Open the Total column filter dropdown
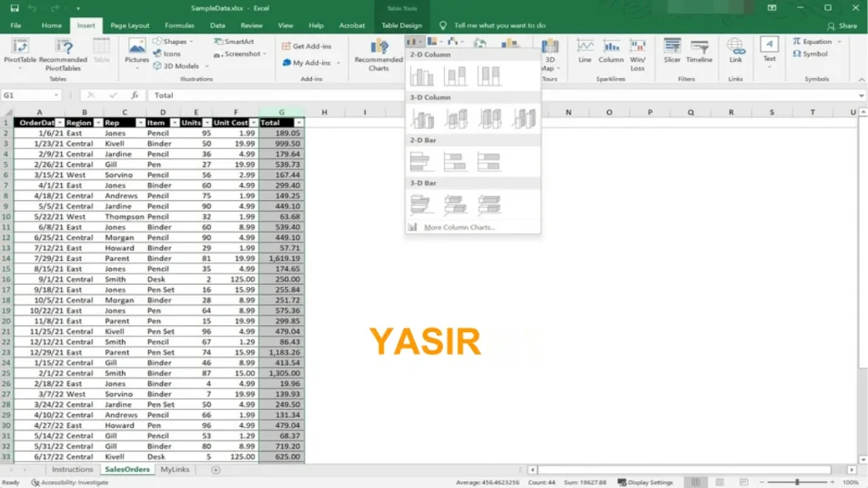This screenshot has width=868, height=488. coord(299,123)
